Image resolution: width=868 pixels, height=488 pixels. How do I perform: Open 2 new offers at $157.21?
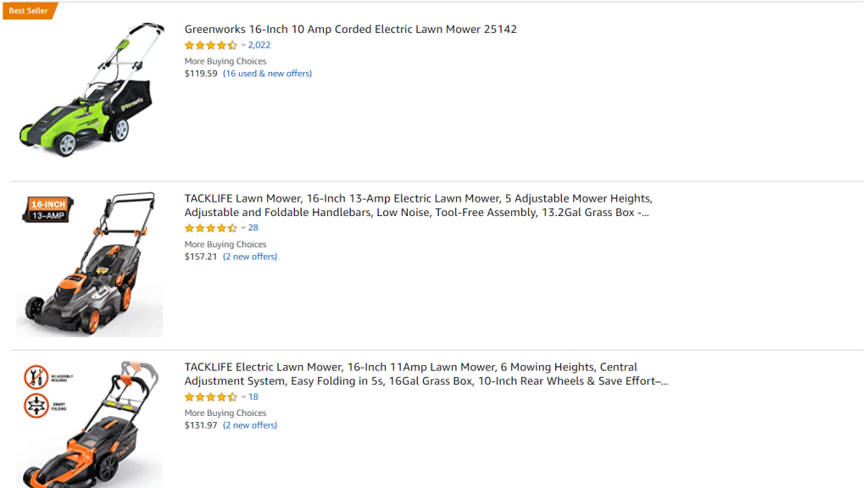click(x=250, y=257)
